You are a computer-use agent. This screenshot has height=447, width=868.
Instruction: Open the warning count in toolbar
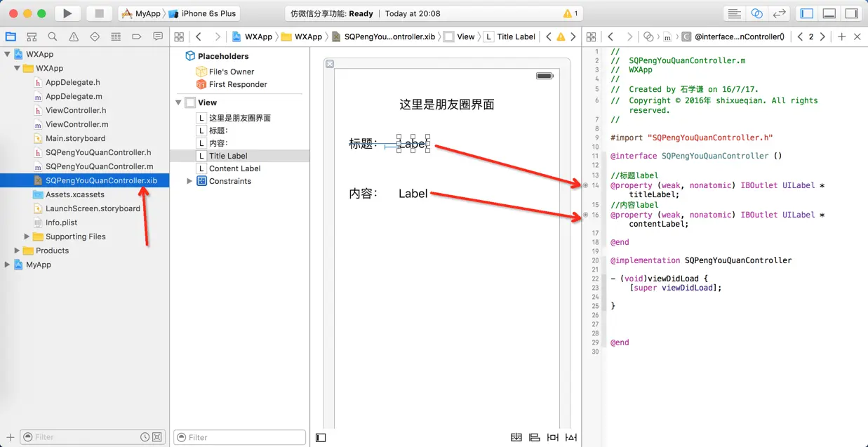pyautogui.click(x=570, y=13)
